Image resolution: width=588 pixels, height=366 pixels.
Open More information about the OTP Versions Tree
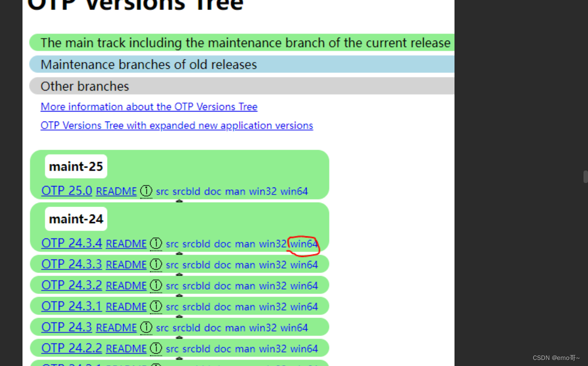[x=149, y=107]
